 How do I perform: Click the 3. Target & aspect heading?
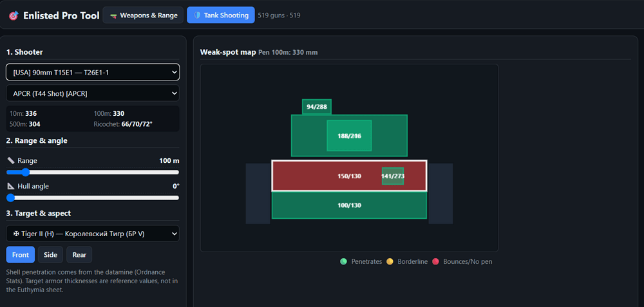pyautogui.click(x=39, y=214)
